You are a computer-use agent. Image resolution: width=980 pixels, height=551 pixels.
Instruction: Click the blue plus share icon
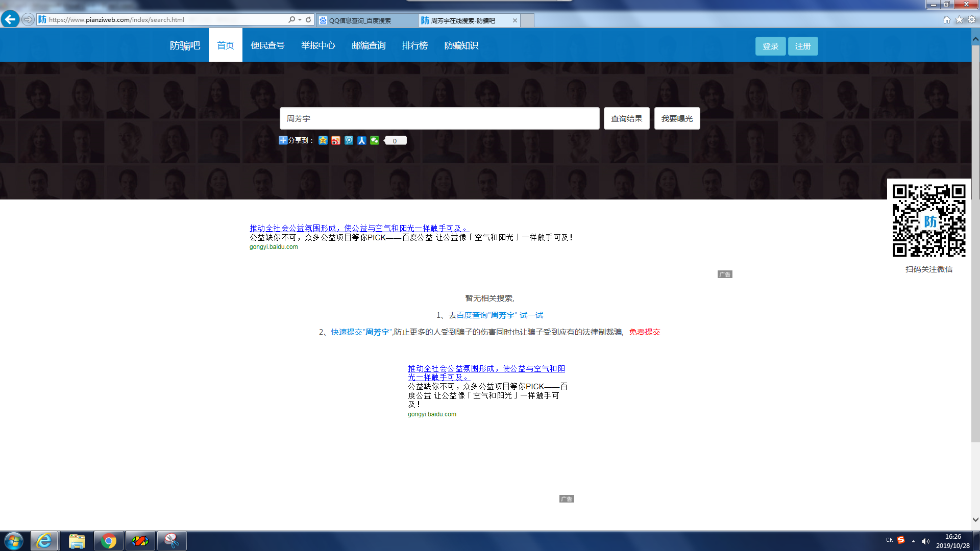coord(283,140)
